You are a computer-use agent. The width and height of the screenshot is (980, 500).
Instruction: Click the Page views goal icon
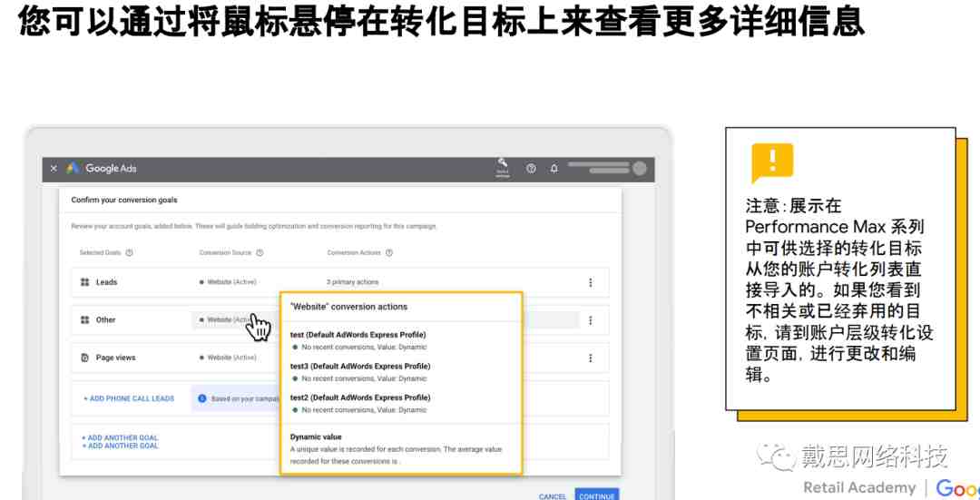(85, 358)
